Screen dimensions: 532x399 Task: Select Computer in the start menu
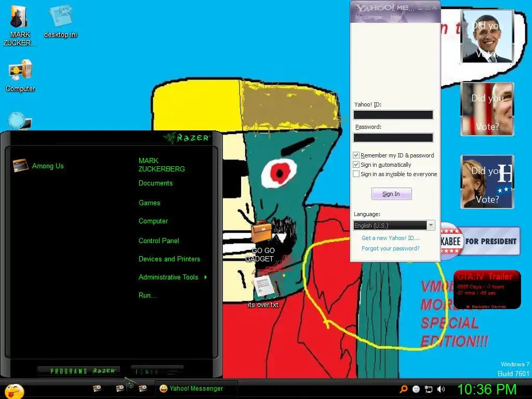tap(153, 221)
